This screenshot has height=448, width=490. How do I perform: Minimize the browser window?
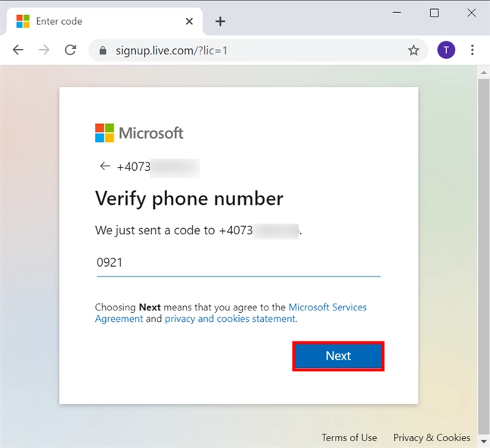click(x=397, y=13)
